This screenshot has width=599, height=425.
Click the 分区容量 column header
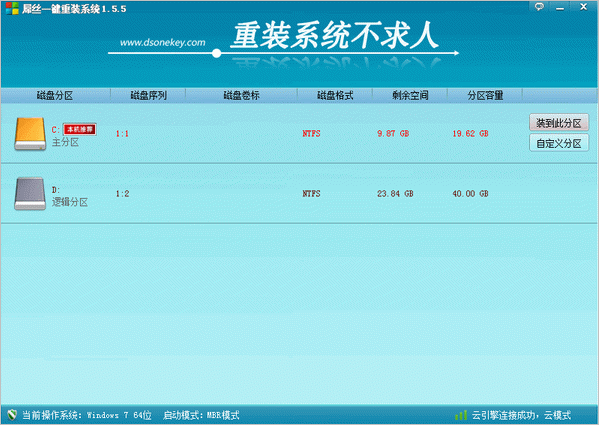[485, 95]
